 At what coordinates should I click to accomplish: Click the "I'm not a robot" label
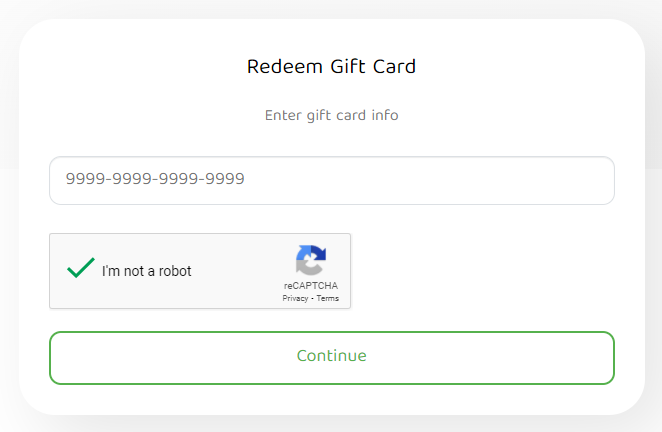point(146,271)
